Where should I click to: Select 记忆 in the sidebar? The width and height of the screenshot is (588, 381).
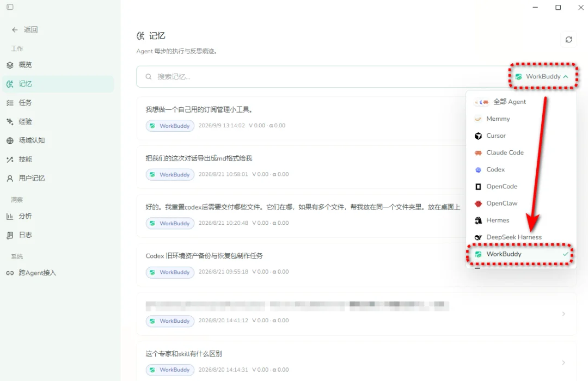tap(58, 84)
